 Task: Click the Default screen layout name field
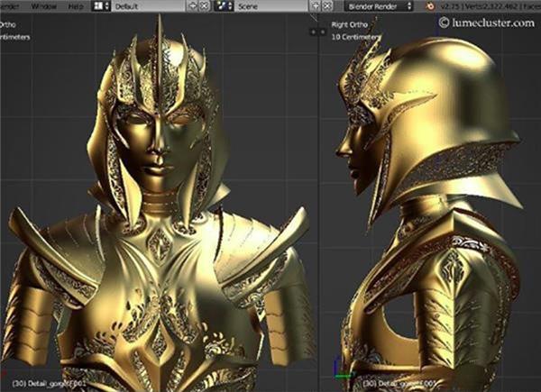148,6
